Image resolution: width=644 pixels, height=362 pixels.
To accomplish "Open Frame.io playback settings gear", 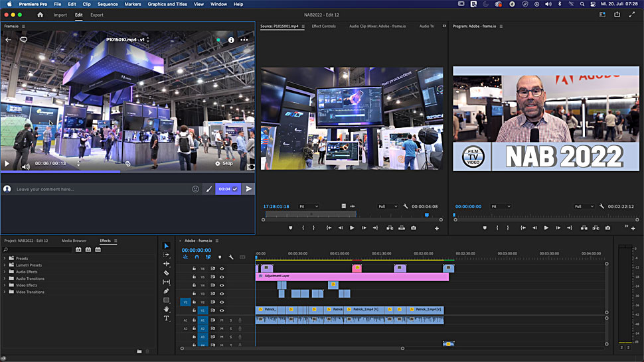I will pos(218,164).
